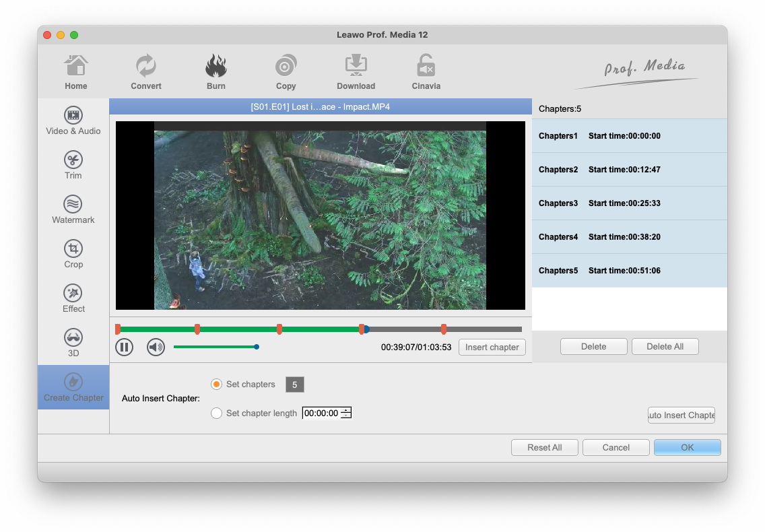Click the Delete All chapters button
The width and height of the screenshot is (765, 532).
point(665,347)
